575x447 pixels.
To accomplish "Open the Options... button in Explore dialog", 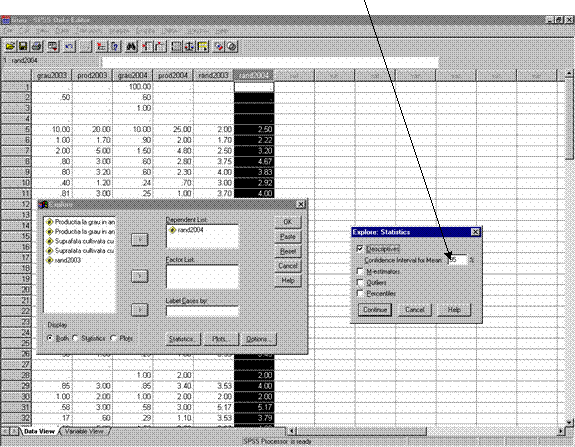I will pos(259,339).
